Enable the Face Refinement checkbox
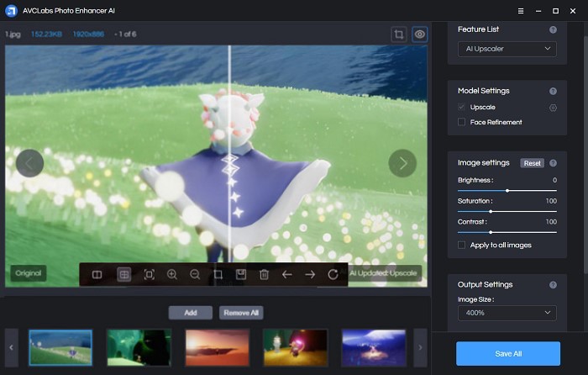 point(462,122)
